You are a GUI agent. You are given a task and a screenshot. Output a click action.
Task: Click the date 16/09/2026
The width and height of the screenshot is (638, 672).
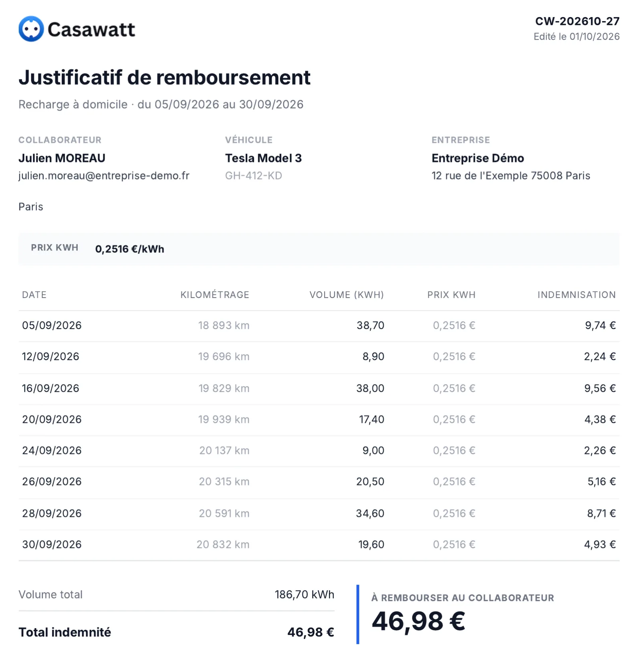point(51,388)
